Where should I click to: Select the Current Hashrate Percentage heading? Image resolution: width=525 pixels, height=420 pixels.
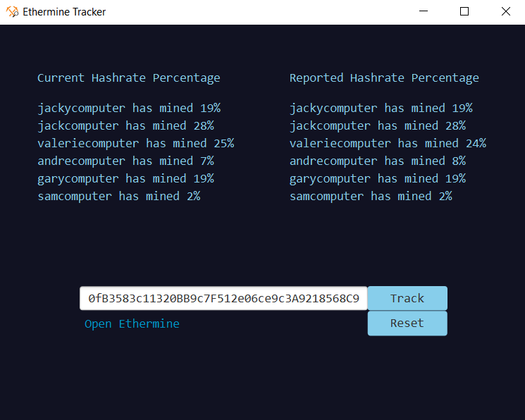click(x=128, y=78)
